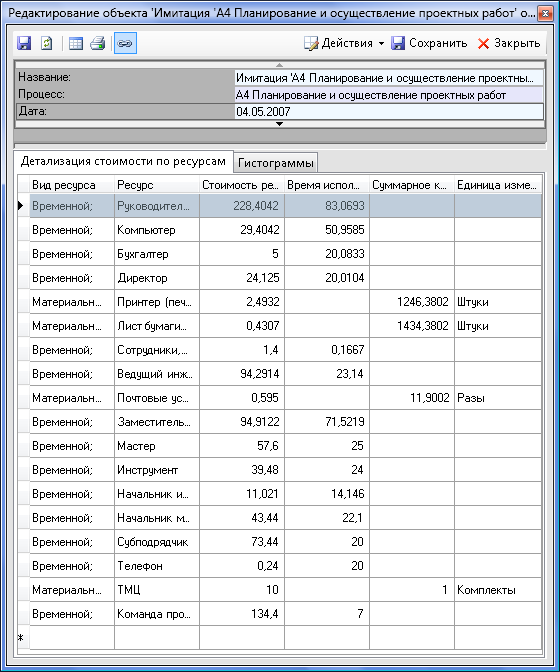The width and height of the screenshot is (560, 672).
Task: Click the Дата field 04.05.2007
Action: [x=389, y=112]
